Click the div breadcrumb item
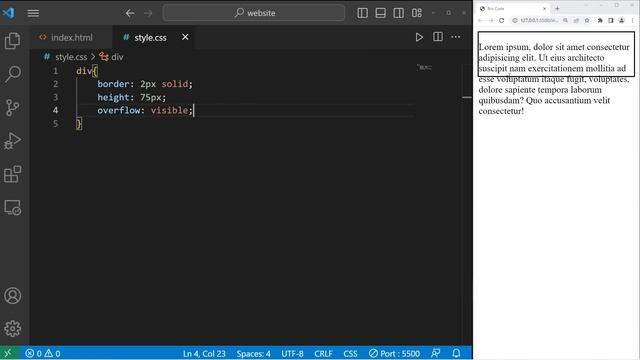Image resolution: width=640 pixels, height=360 pixels. pos(117,57)
